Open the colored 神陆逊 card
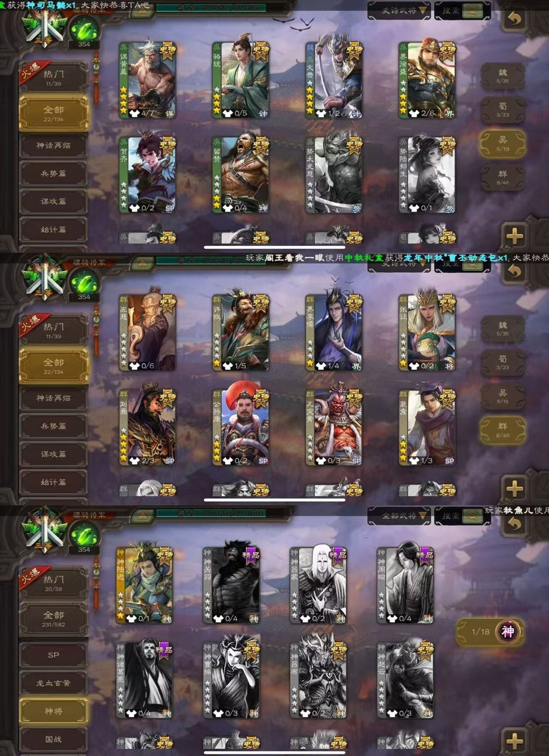The image size is (549, 756). 144,585
